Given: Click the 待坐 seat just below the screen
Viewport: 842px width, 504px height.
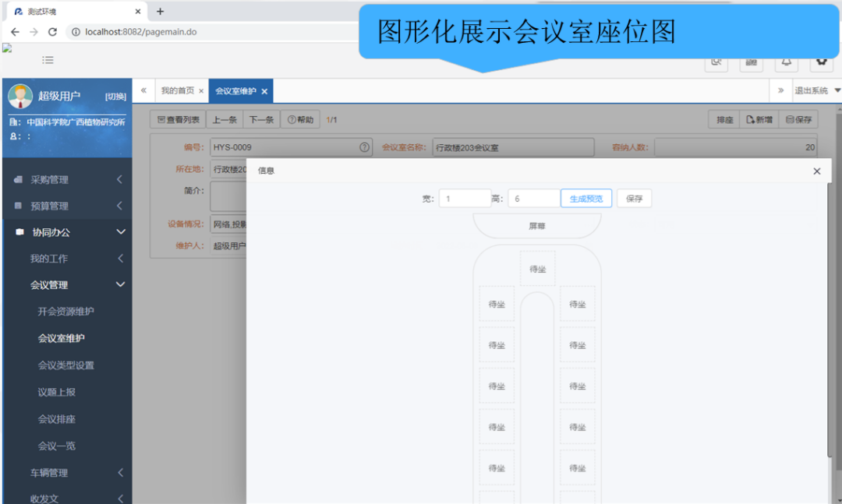Looking at the screenshot, I should pyautogui.click(x=537, y=269).
